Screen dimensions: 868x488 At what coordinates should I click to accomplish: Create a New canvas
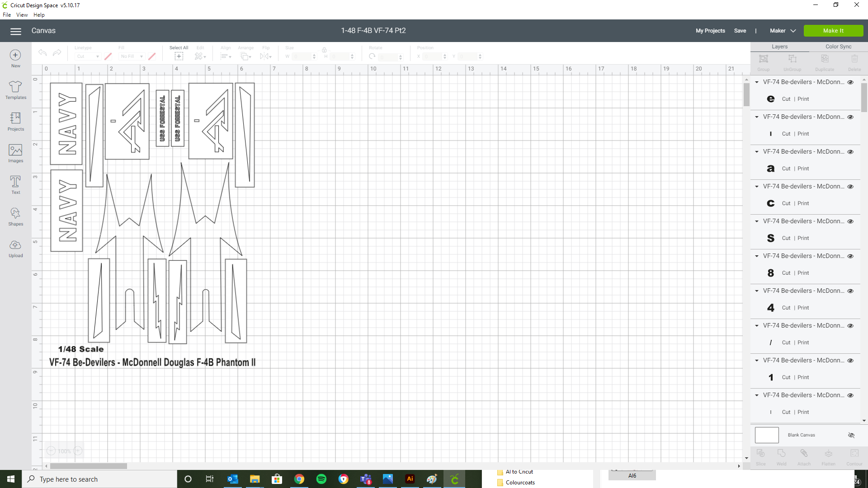pyautogui.click(x=15, y=58)
